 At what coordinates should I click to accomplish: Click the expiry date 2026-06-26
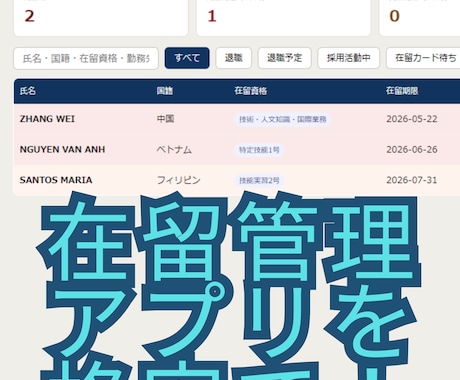(412, 150)
